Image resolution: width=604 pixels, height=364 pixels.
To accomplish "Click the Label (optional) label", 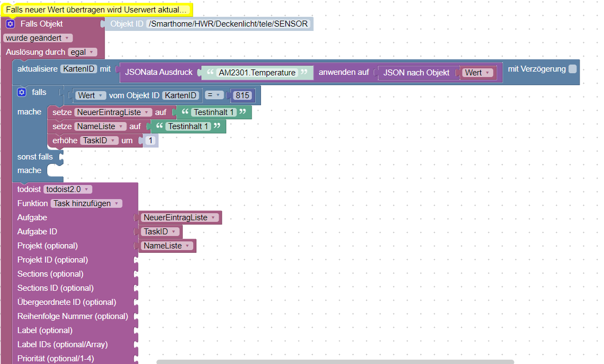I will click(44, 330).
